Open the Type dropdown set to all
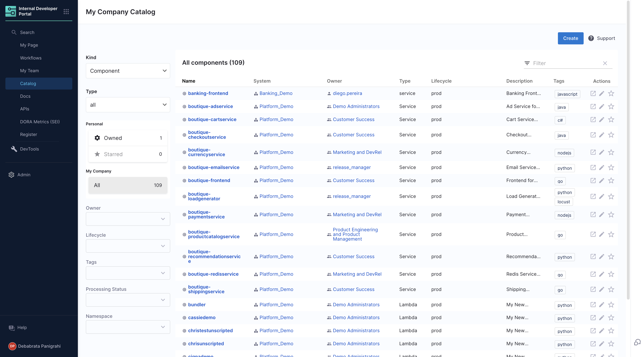 [128, 105]
